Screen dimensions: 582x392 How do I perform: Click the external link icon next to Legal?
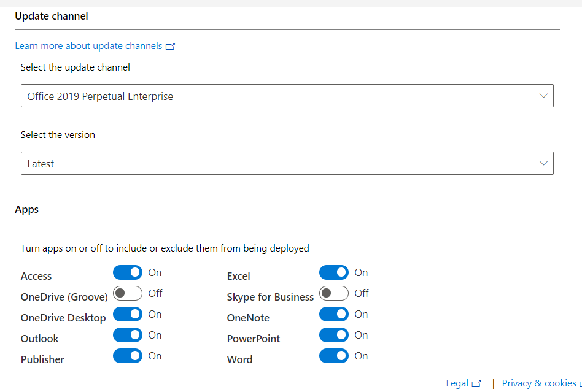(476, 384)
